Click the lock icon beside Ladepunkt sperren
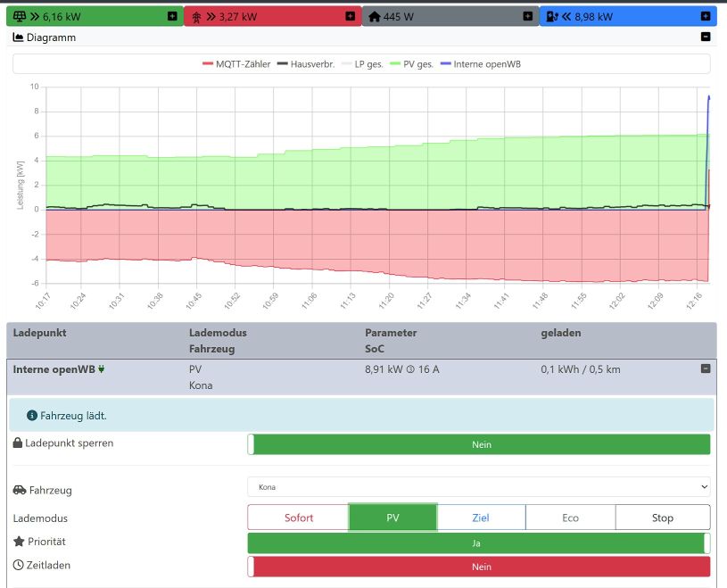727x588 pixels. (18, 443)
